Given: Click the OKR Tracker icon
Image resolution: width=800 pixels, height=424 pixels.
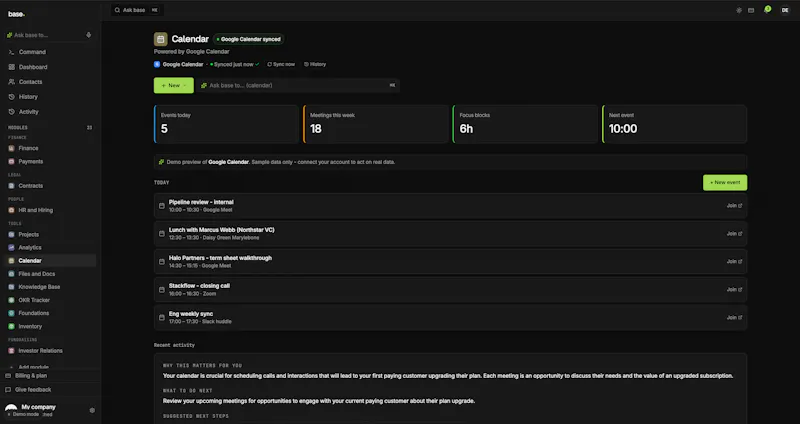Looking at the screenshot, I should (x=11, y=300).
